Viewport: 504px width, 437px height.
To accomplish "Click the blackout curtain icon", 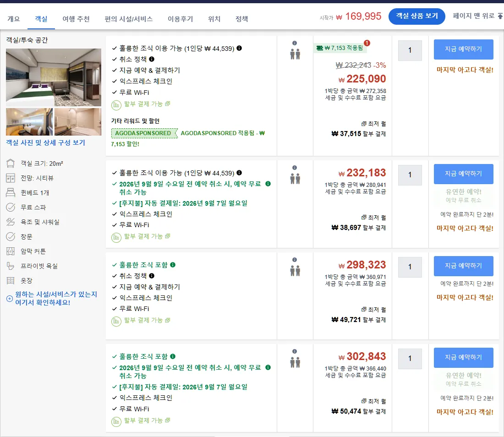I will coord(11,251).
